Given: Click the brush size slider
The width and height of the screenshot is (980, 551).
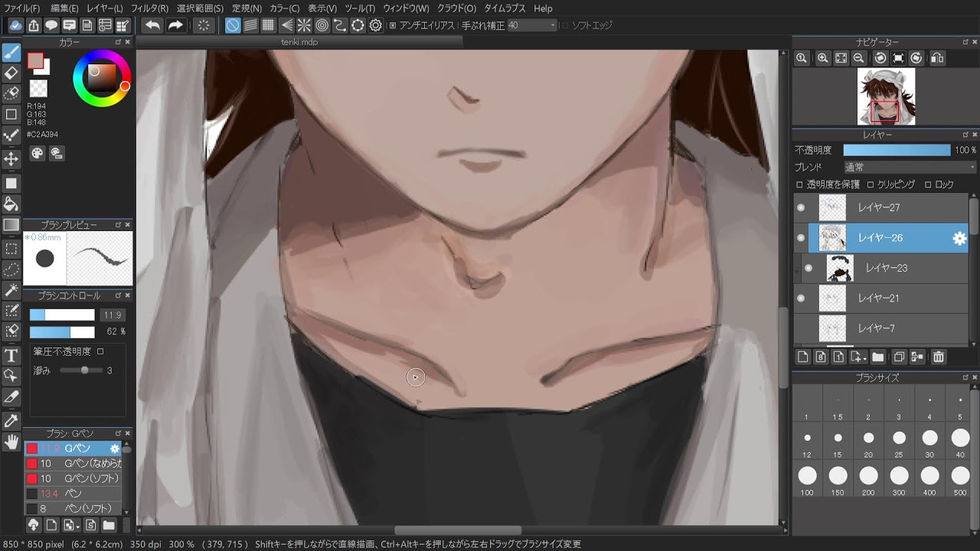Looking at the screenshot, I should [x=62, y=315].
